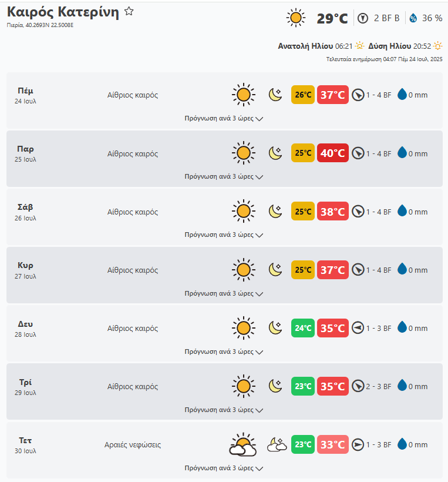448x482 pixels.
Task: Expand 3-hour forecast for Παρ 25 Ιουλ
Action: click(224, 176)
